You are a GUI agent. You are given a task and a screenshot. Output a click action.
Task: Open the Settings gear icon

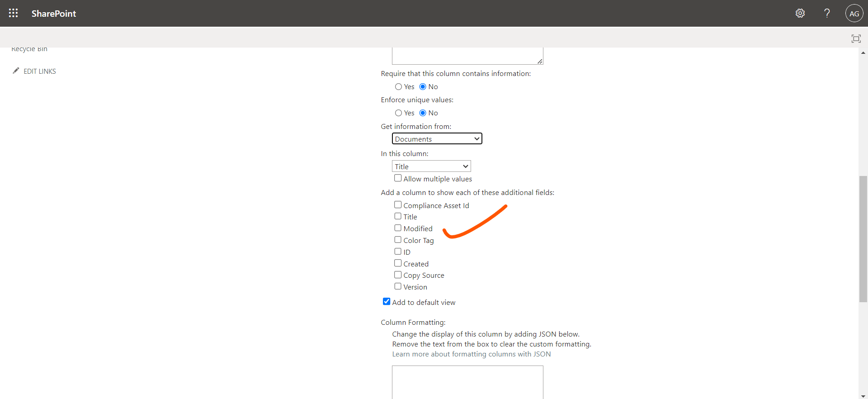pyautogui.click(x=800, y=13)
